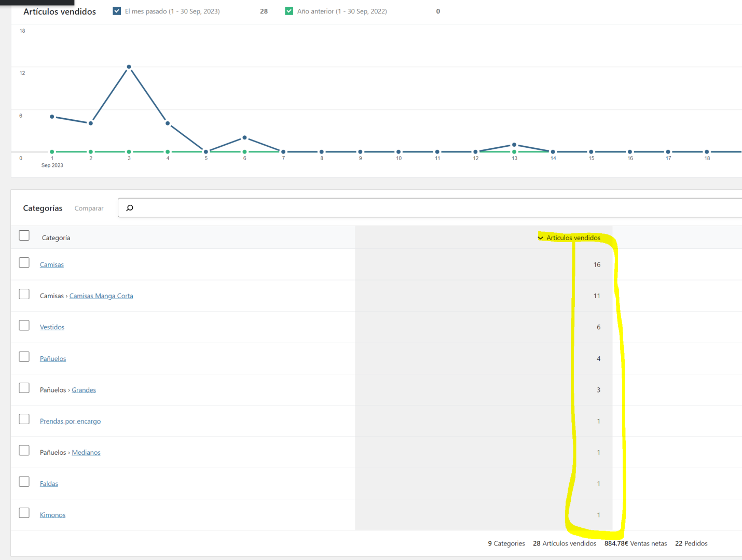Open the Prendas por encargo link
742x560 pixels.
tap(70, 421)
